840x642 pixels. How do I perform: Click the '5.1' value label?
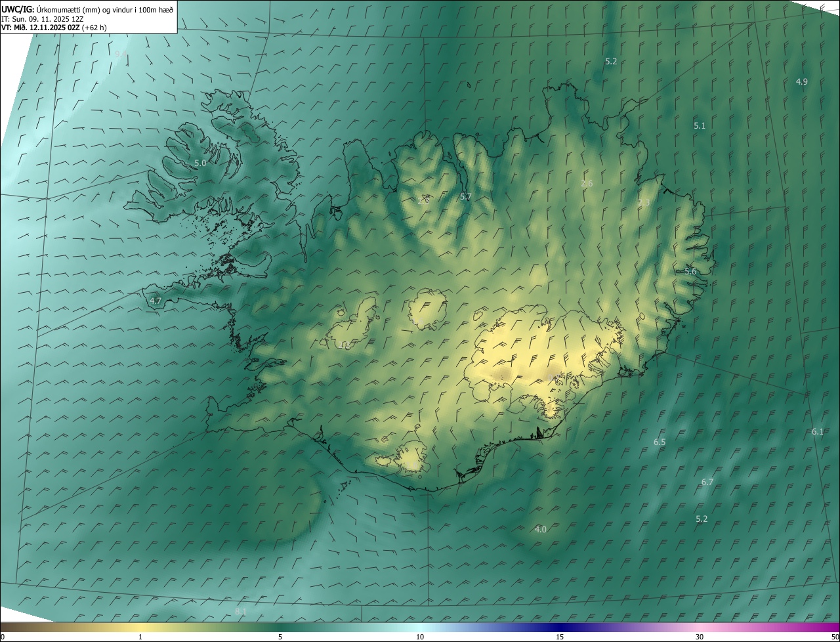pos(700,125)
